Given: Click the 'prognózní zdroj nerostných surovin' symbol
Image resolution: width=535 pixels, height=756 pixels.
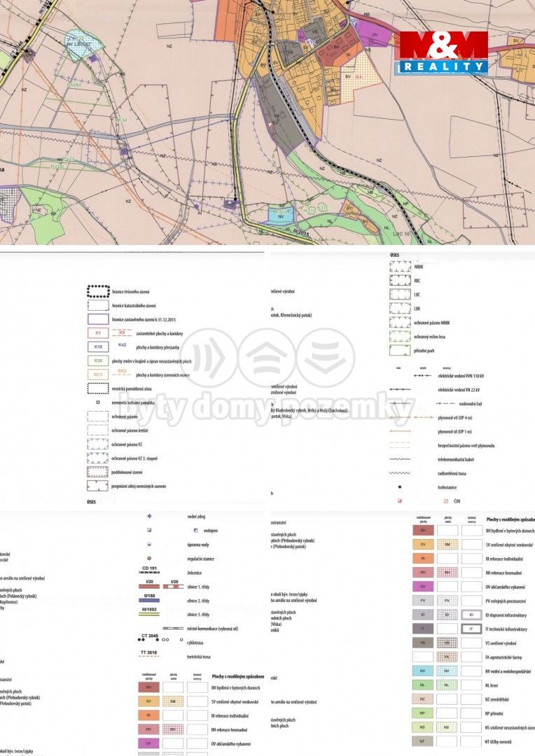Looking at the screenshot, I should (97, 486).
